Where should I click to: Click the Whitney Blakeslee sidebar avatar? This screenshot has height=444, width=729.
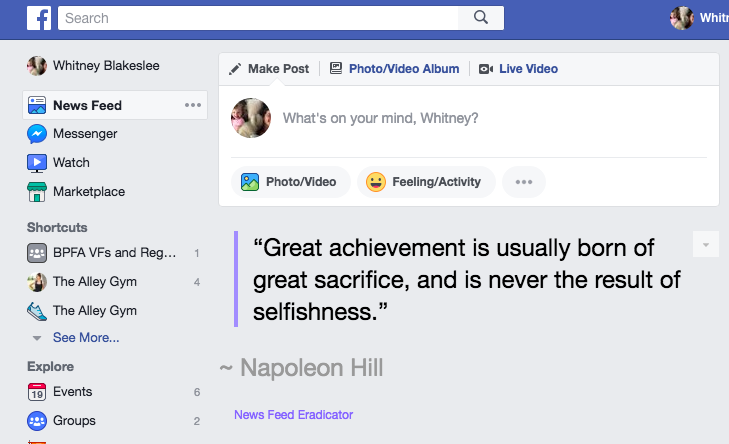(37, 66)
